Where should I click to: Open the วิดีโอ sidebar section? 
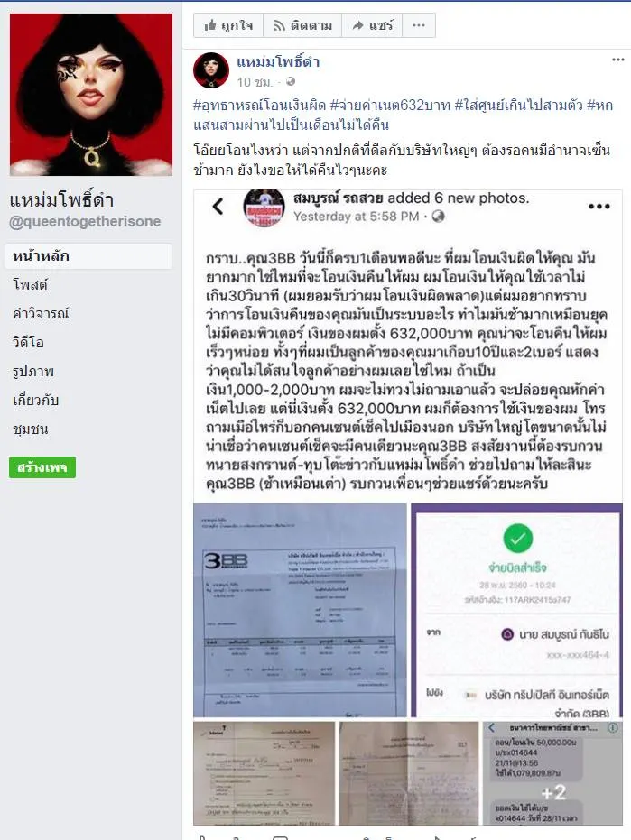tap(28, 342)
